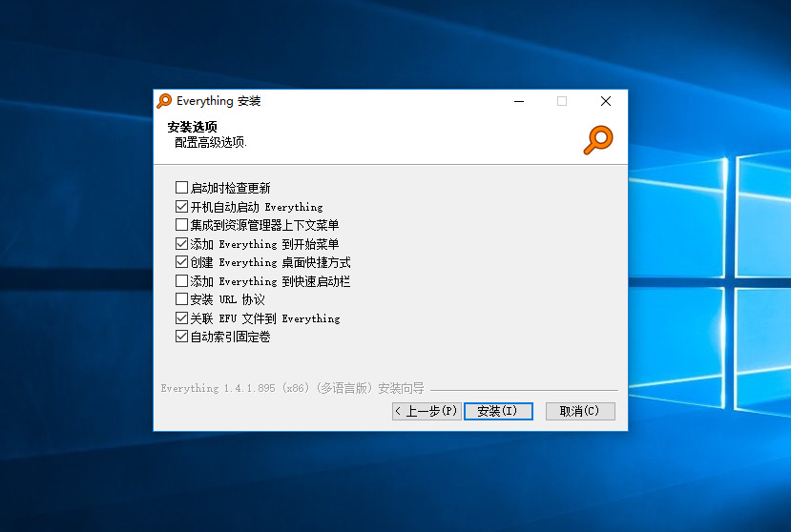
Task: Click the Everything title bar magnifier icon
Action: coord(164,101)
